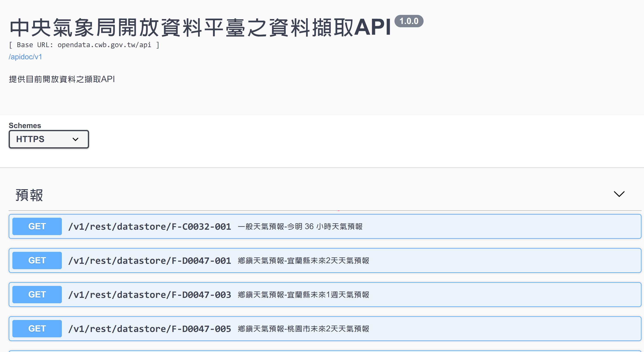Click GET badge for F-D0047-005
Viewport: 644px width, 352px height.
37,328
